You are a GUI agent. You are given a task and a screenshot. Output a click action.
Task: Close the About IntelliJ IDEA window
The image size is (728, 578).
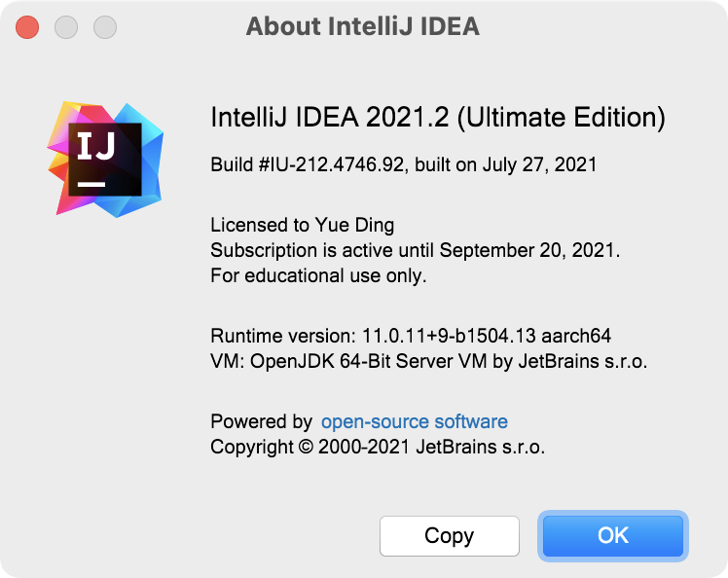(27, 26)
